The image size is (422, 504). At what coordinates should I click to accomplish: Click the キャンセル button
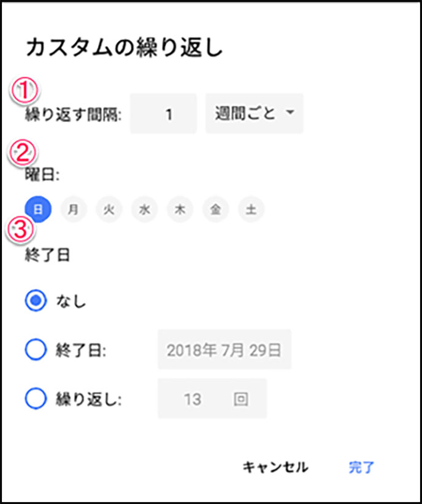tap(275, 467)
